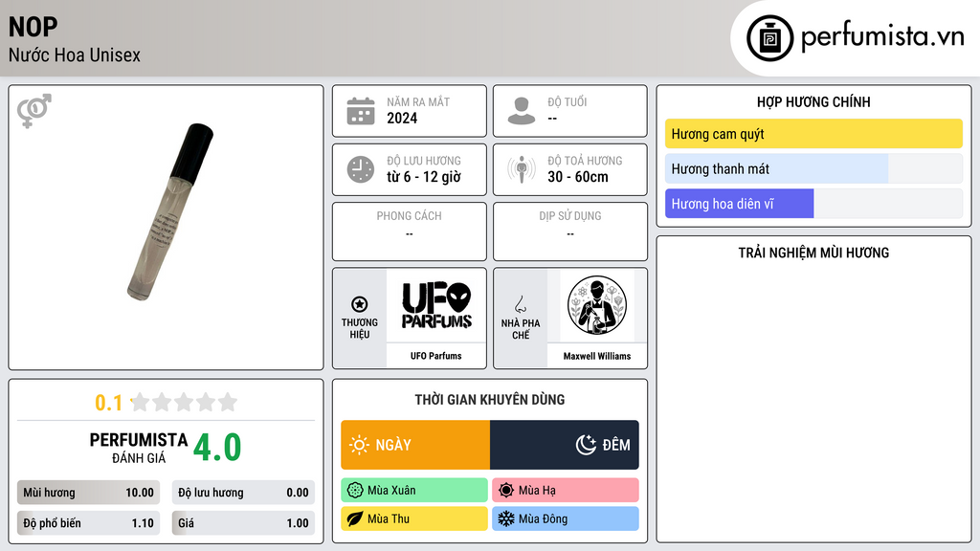
Task: Click the Hương hoa diên vĩ accord bar
Action: (x=813, y=204)
